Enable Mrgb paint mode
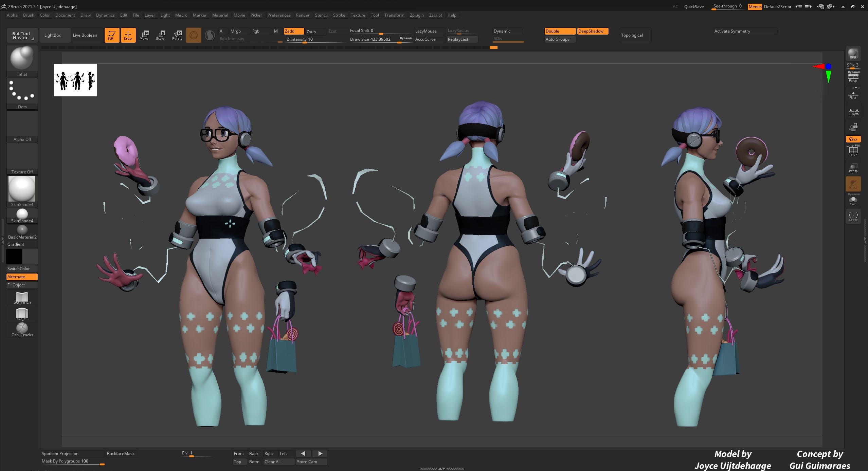The width and height of the screenshot is (868, 471). (239, 31)
